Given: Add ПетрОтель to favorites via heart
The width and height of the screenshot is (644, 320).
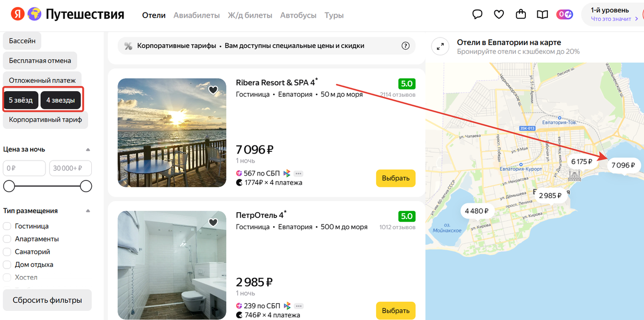Looking at the screenshot, I should pos(213,222).
